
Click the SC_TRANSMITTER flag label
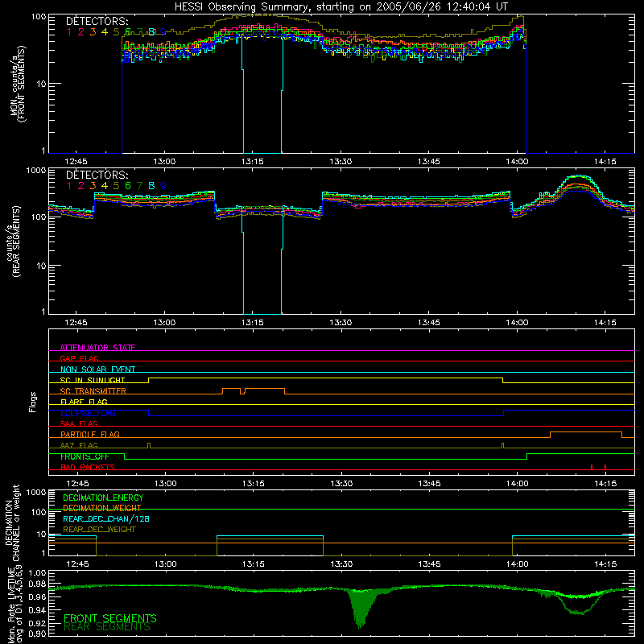93,391
